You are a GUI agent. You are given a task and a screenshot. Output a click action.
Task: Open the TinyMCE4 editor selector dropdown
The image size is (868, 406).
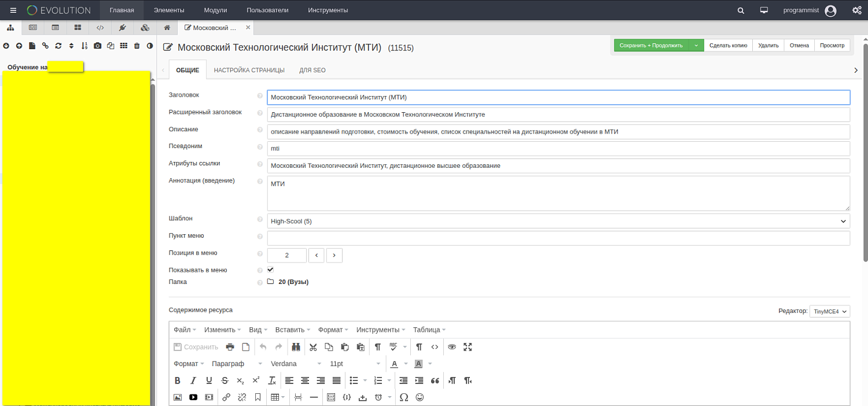coord(829,311)
